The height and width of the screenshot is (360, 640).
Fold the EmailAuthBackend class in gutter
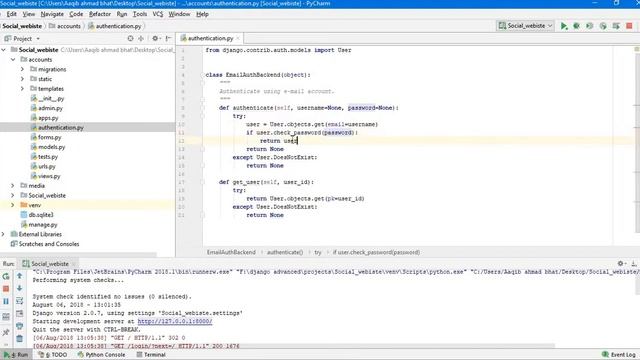coord(202,75)
